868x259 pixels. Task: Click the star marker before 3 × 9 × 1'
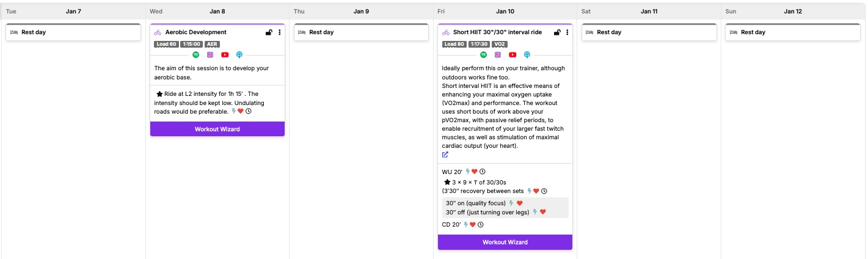click(447, 182)
